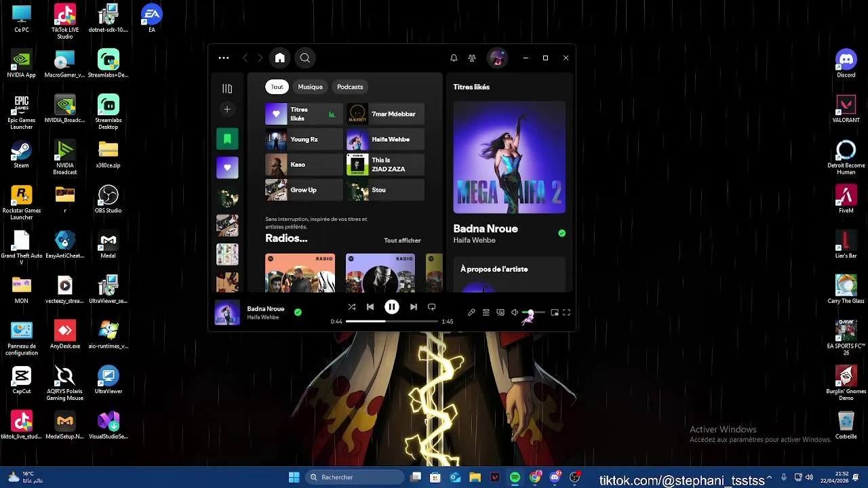868x488 pixels.
Task: Open the Kaso shortcut card
Action: 304,165
